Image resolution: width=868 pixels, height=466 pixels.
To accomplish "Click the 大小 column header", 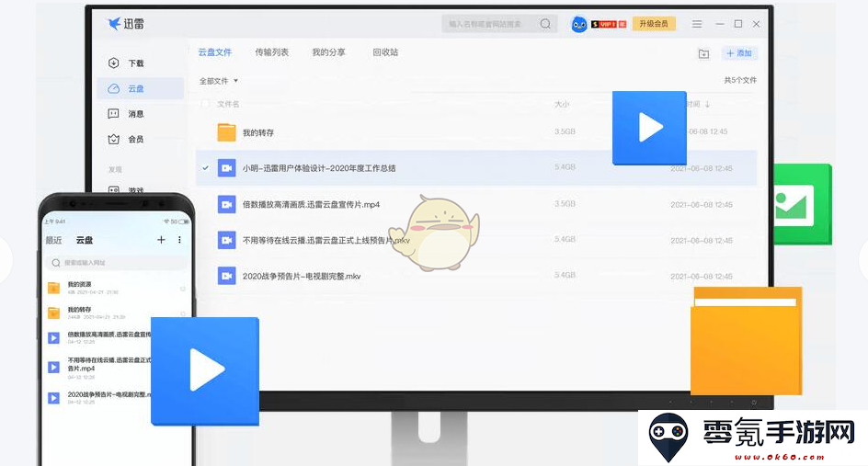I will [x=562, y=104].
